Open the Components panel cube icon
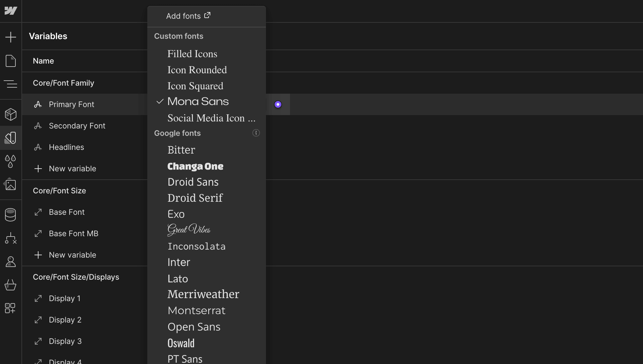Screen dimensions: 643x364 11,114
